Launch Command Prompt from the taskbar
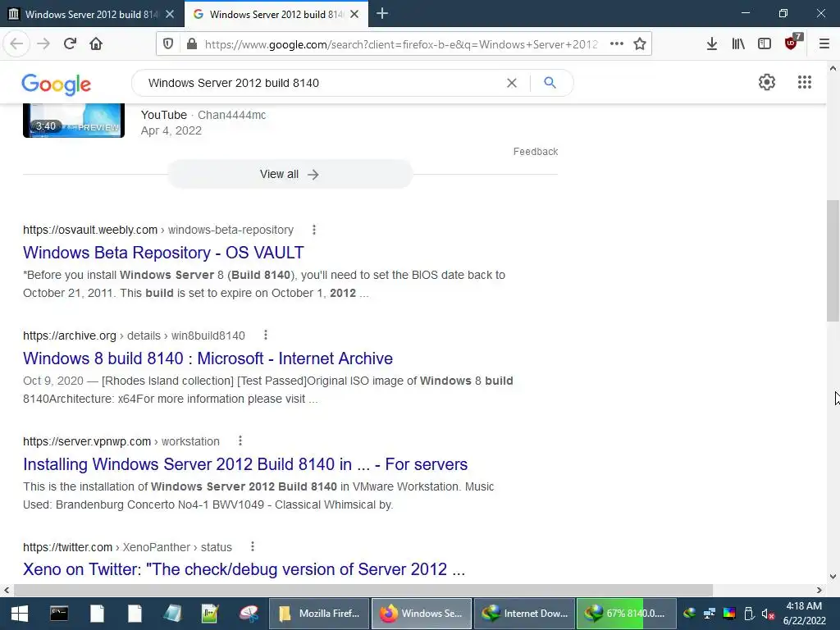The width and height of the screenshot is (840, 630). [59, 614]
